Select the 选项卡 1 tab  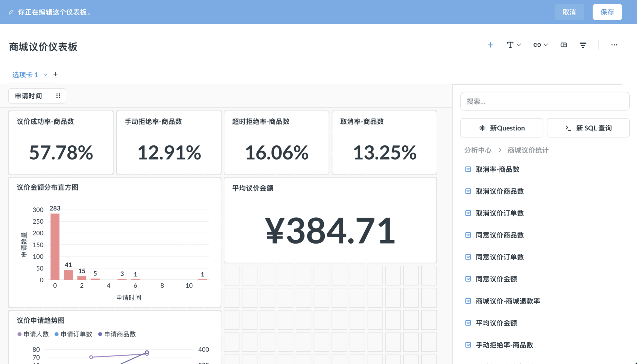point(25,75)
